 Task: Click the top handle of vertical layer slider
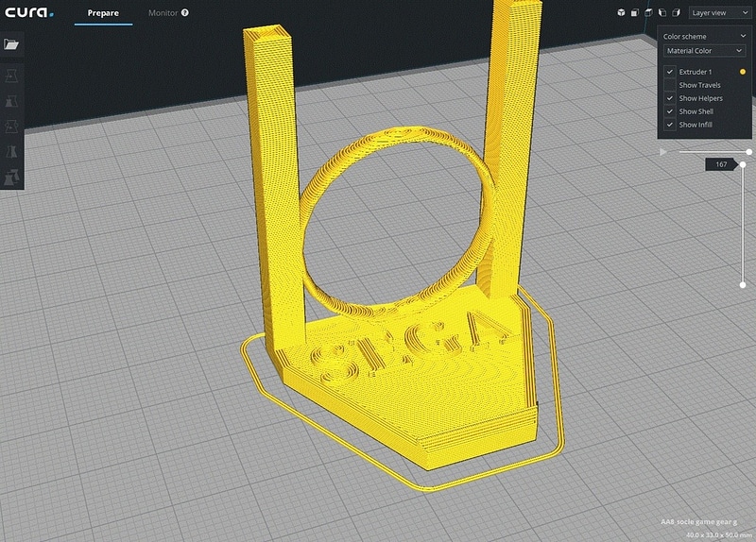click(x=743, y=164)
